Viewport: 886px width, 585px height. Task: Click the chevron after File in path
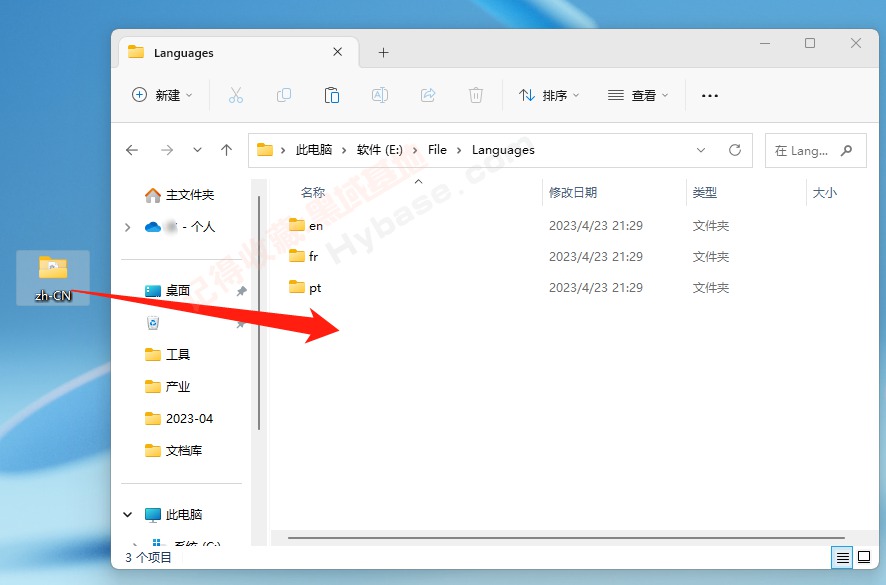(459, 150)
